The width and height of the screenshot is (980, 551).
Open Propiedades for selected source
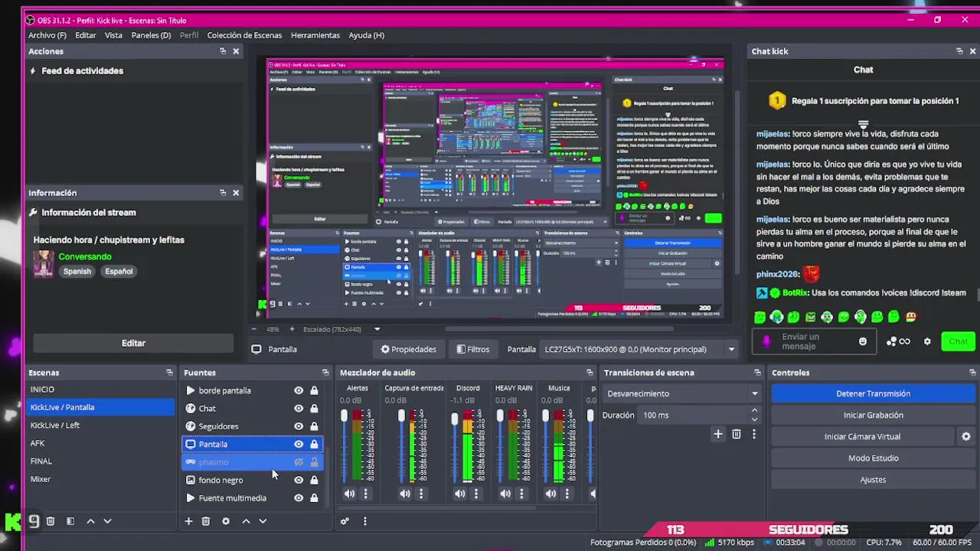(409, 349)
